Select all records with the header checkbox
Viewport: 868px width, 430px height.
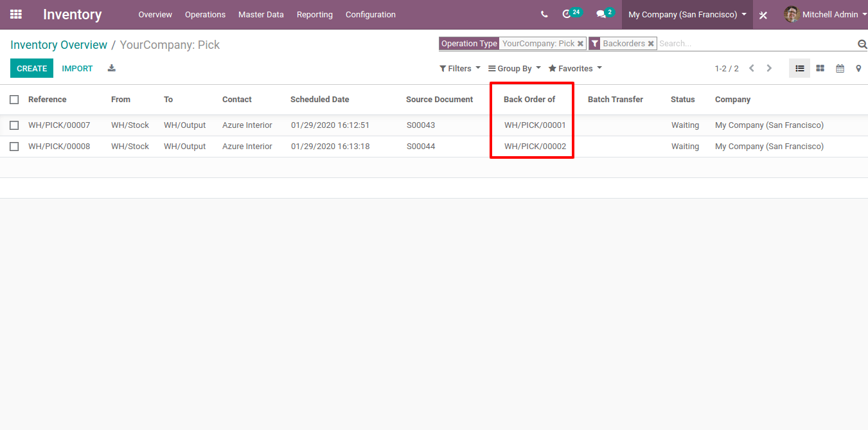14,99
